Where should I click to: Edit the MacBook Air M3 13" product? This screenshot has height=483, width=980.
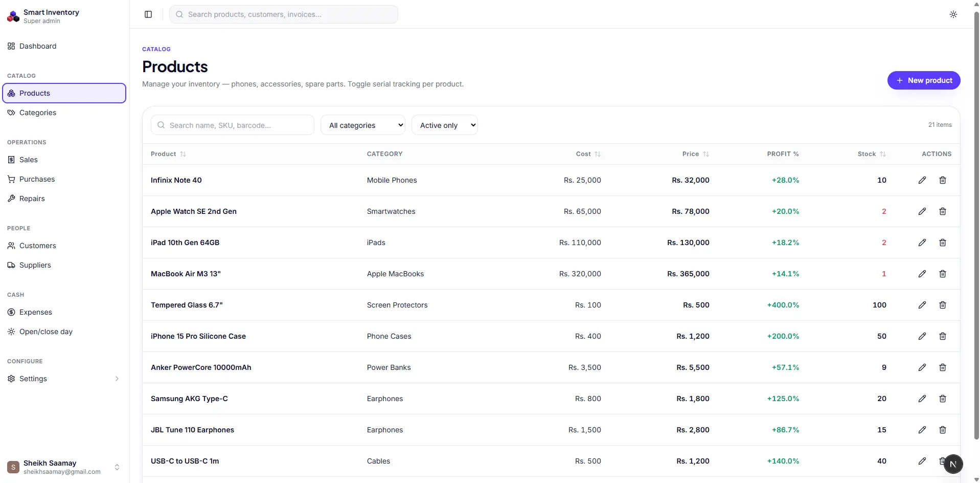(922, 274)
